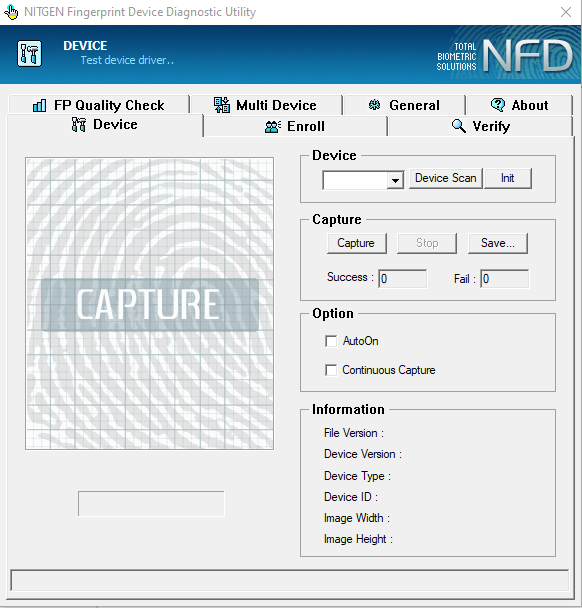Open the About tab
The width and height of the screenshot is (582, 608).
point(519,105)
